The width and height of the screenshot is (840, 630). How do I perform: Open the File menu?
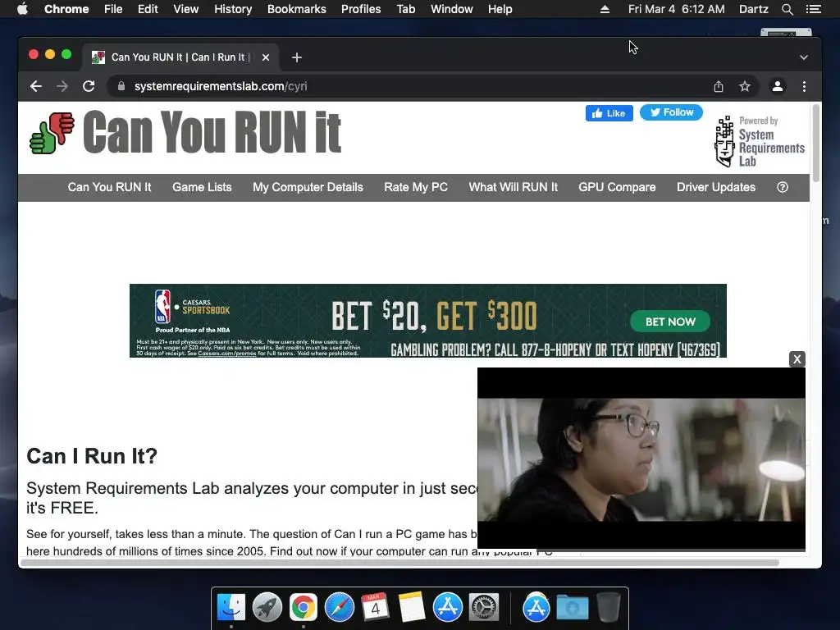click(113, 9)
